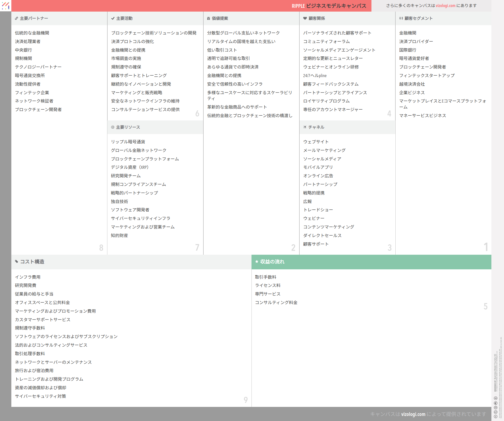Screen dimensions: 504x421
Task: Click the star icon beside 収益の流れ
Action: [257, 262]
